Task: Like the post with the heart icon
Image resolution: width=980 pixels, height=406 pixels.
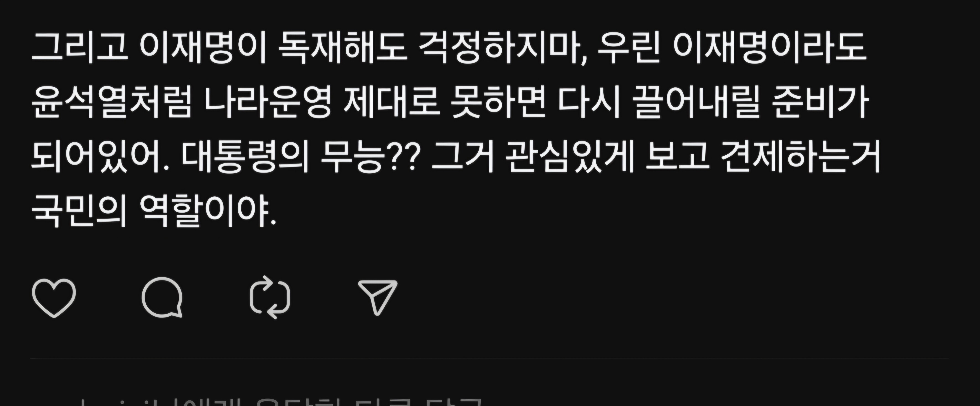Action: tap(54, 297)
